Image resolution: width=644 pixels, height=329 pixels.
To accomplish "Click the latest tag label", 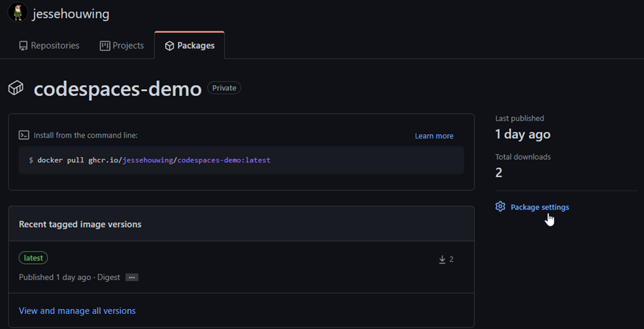I will tap(34, 258).
